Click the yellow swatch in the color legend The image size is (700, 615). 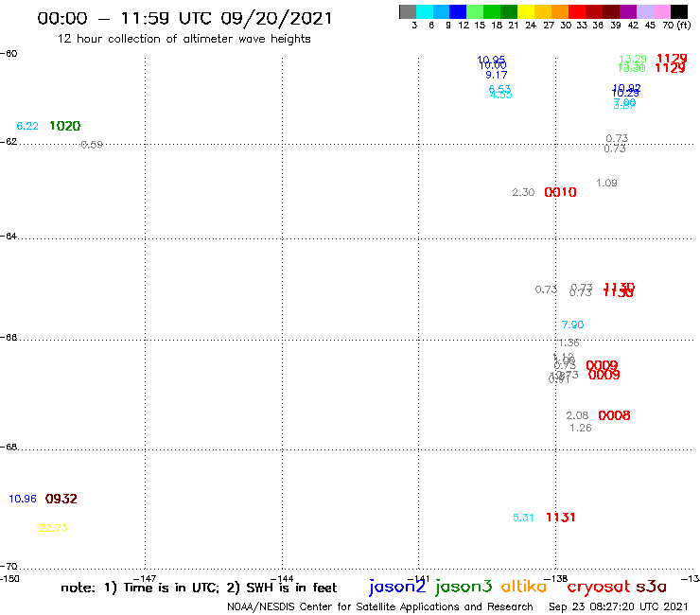pyautogui.click(x=526, y=11)
